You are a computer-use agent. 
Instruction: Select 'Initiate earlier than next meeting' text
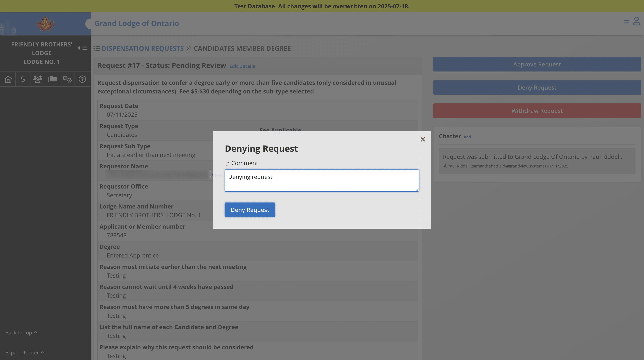151,155
